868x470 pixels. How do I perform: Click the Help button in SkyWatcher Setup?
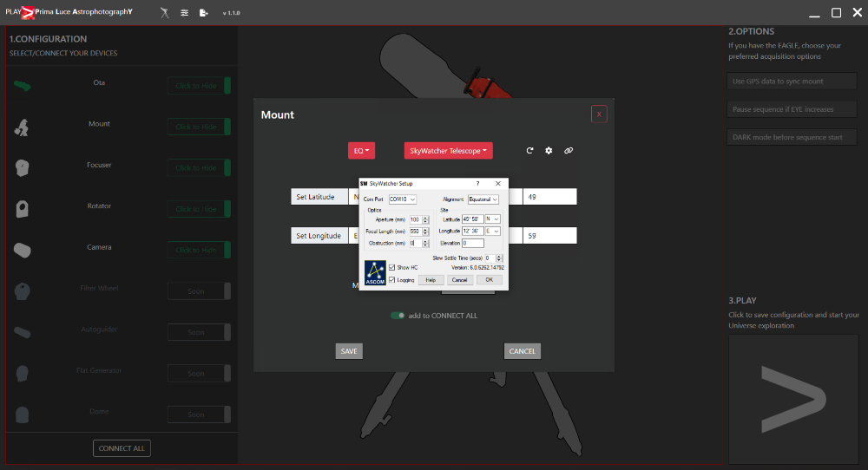431,280
